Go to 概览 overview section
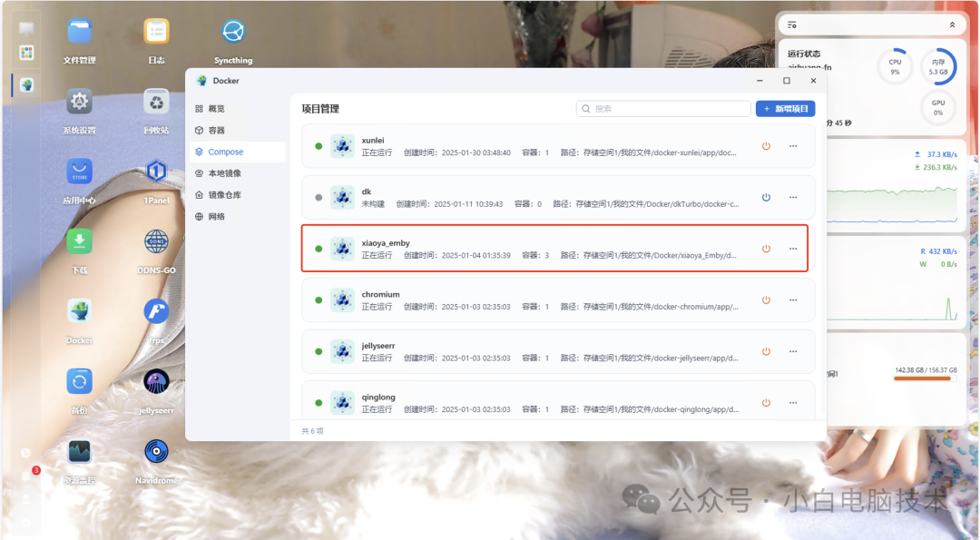This screenshot has height=540, width=980. [x=238, y=109]
